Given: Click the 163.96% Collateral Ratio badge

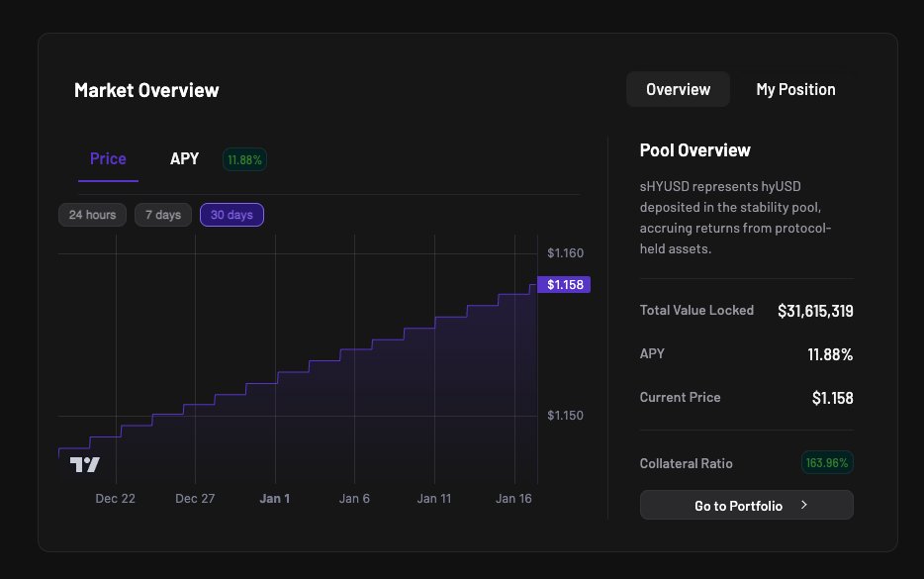Looking at the screenshot, I should (827, 462).
